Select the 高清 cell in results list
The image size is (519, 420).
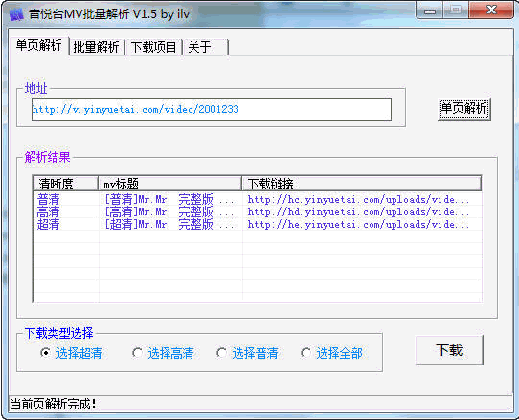click(x=48, y=212)
